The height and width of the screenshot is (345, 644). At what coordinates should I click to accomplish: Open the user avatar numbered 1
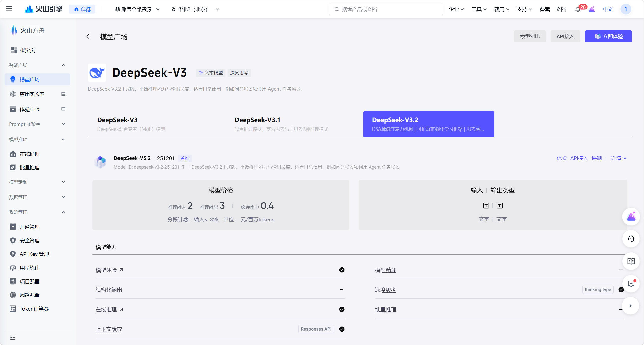click(x=626, y=9)
